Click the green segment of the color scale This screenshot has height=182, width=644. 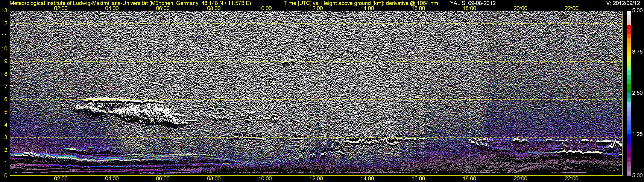(x=629, y=86)
